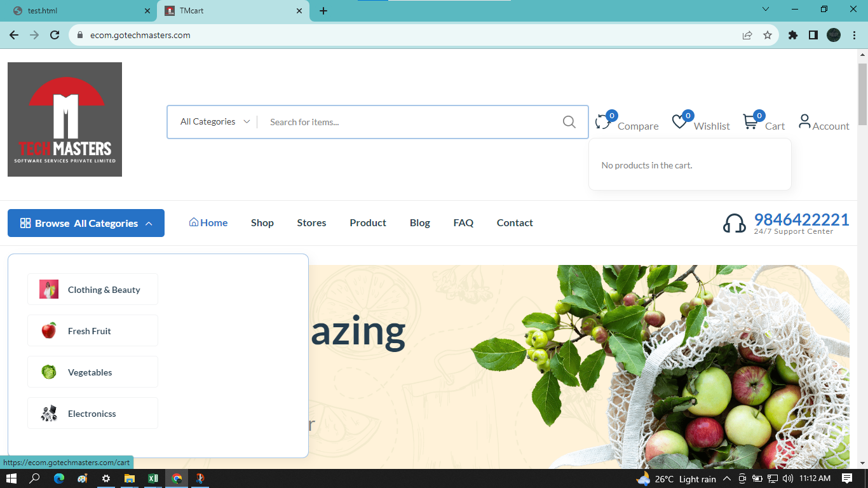Click the search magnifier icon
Screen dimensions: 868x488
[569, 122]
